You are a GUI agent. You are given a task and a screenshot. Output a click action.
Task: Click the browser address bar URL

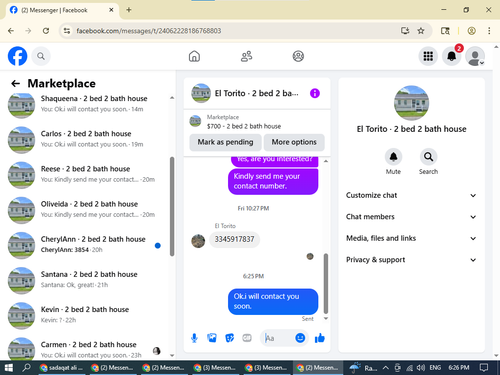pos(149,31)
